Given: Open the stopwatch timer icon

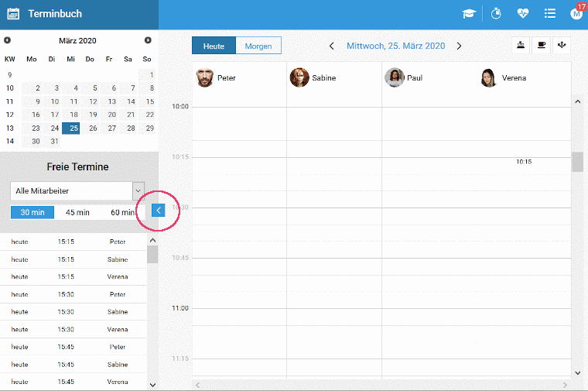Looking at the screenshot, I should pos(496,13).
